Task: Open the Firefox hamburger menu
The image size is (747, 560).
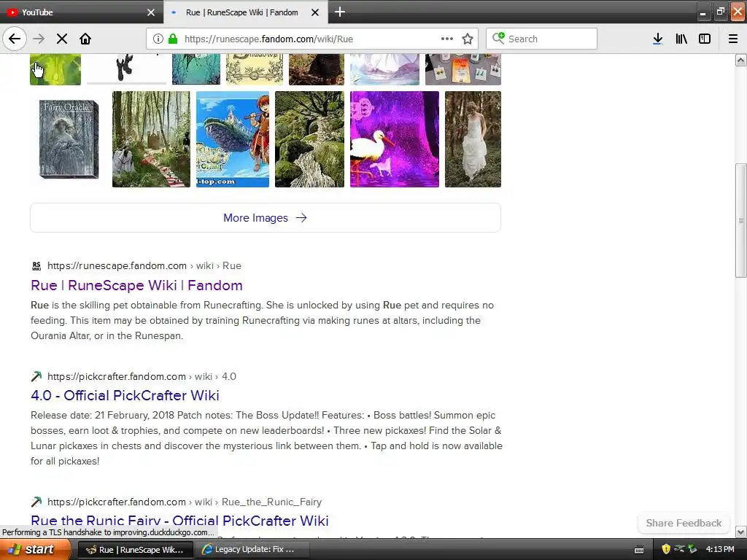Action: (x=732, y=39)
